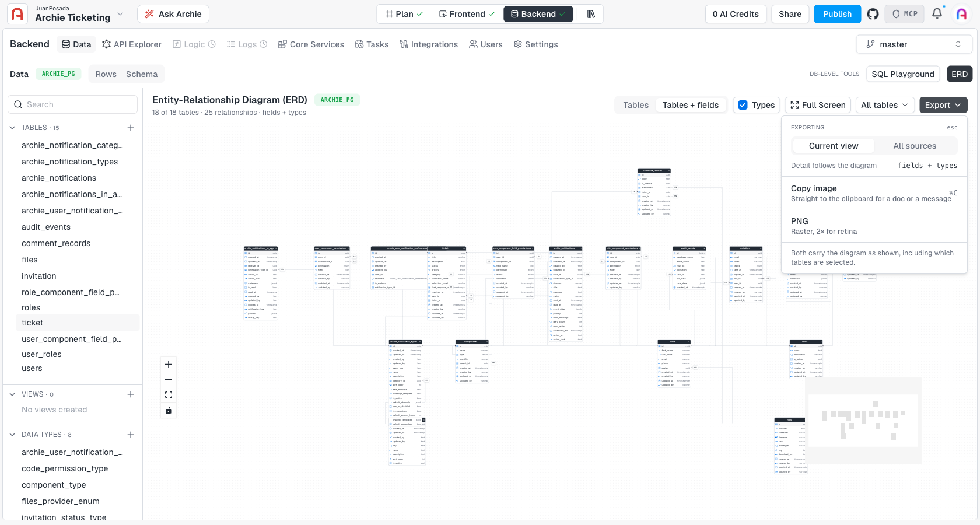The image size is (980, 525).
Task: Zoom out on the ERD canvas
Action: point(169,380)
